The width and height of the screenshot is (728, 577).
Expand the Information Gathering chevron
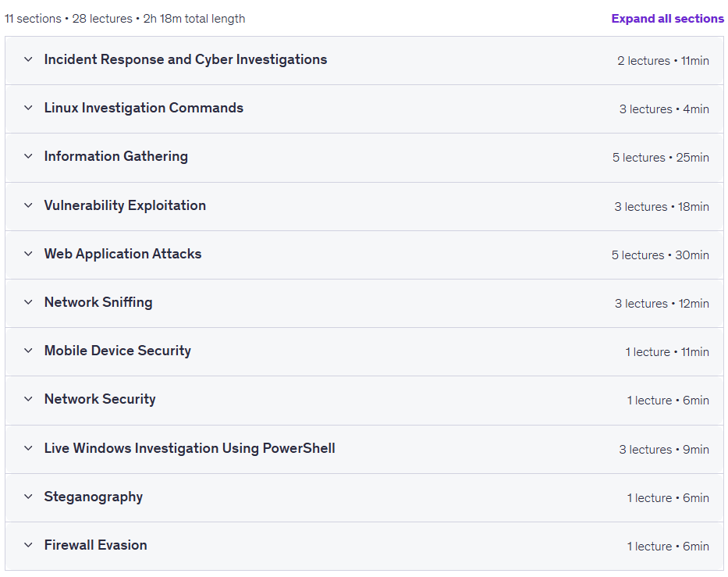click(x=28, y=156)
